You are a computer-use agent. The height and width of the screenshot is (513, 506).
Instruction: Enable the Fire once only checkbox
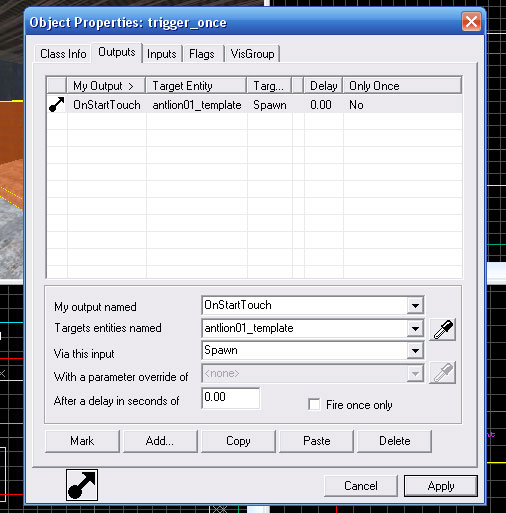pyautogui.click(x=314, y=404)
